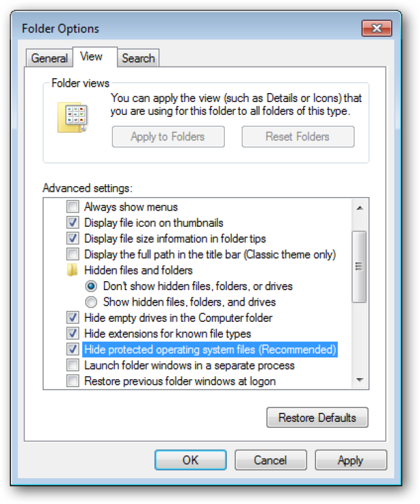Click the Advanced settings scrollbar thumb
Image resolution: width=420 pixels, height=504 pixels.
coord(359,266)
